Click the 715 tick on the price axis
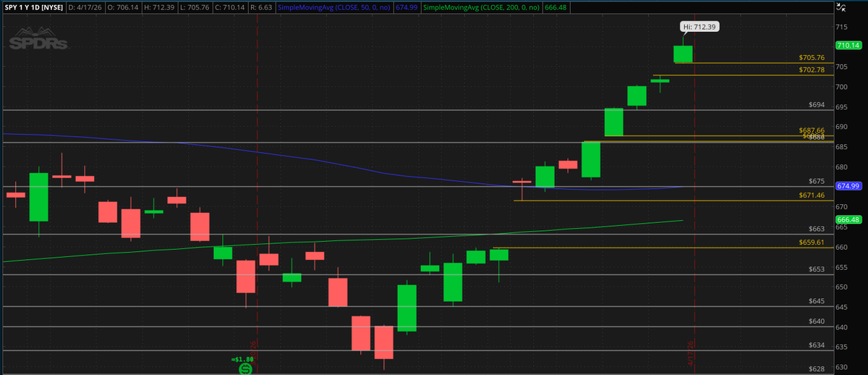868x375 pixels. coord(843,27)
